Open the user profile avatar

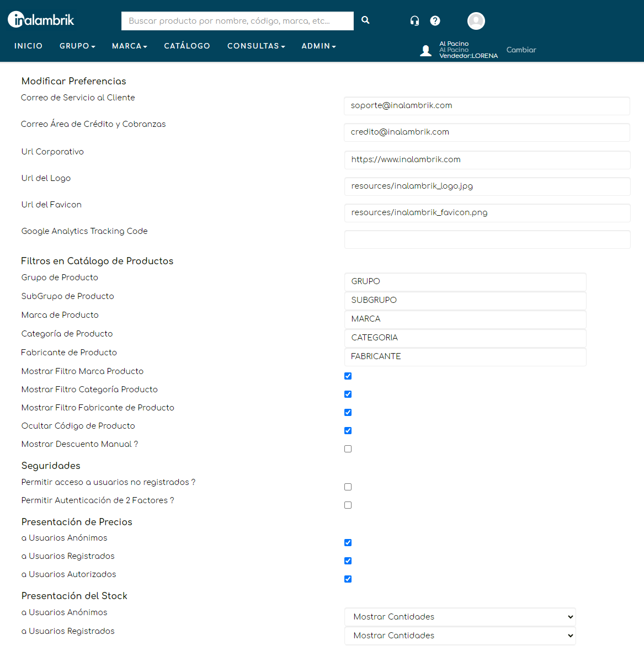[x=476, y=21]
